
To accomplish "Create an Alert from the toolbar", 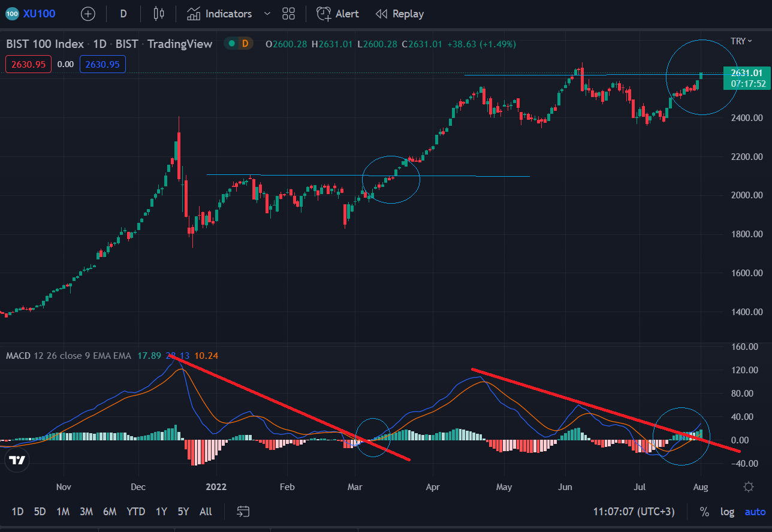I will click(337, 14).
